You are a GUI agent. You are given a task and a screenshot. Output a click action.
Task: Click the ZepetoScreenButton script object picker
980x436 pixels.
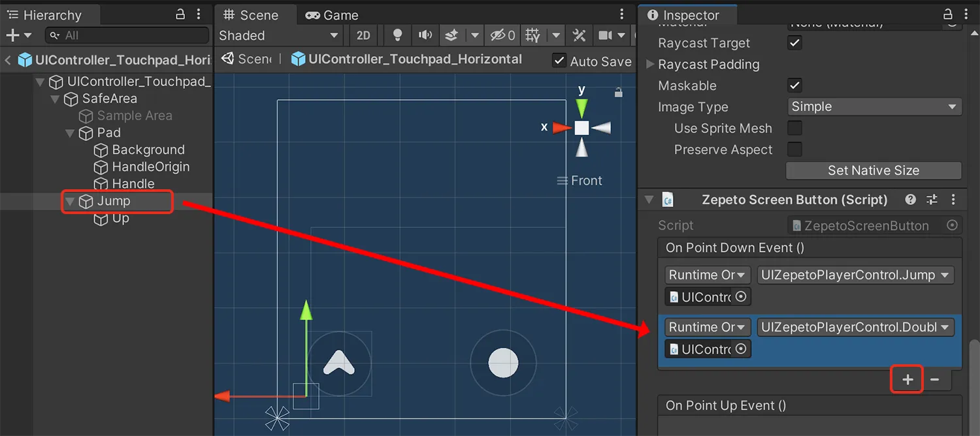click(953, 225)
